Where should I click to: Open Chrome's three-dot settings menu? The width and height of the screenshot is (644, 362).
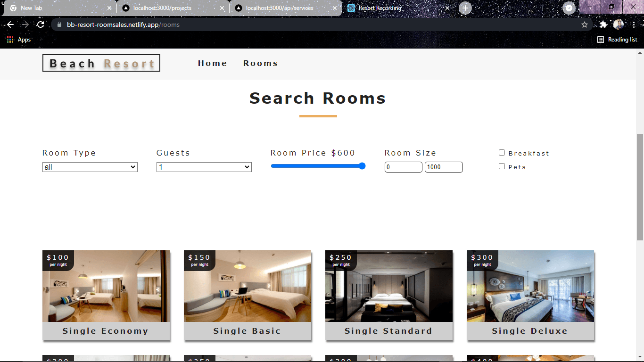634,25
